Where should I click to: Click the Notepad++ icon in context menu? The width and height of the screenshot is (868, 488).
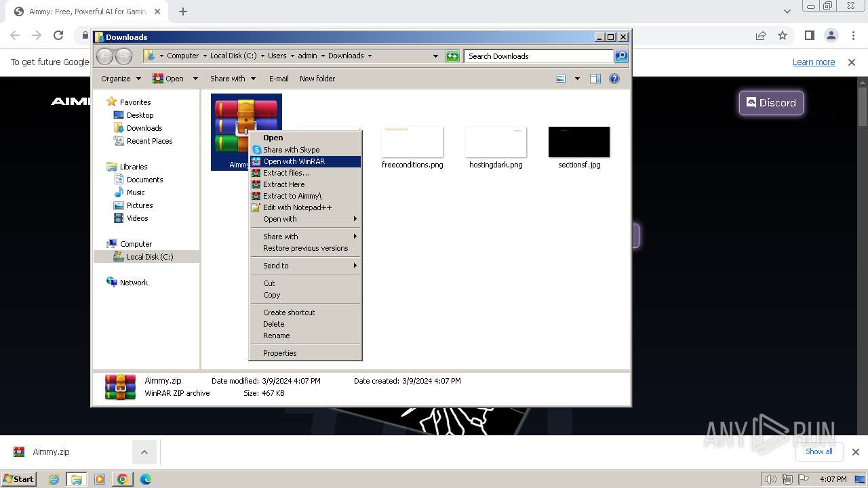point(256,207)
